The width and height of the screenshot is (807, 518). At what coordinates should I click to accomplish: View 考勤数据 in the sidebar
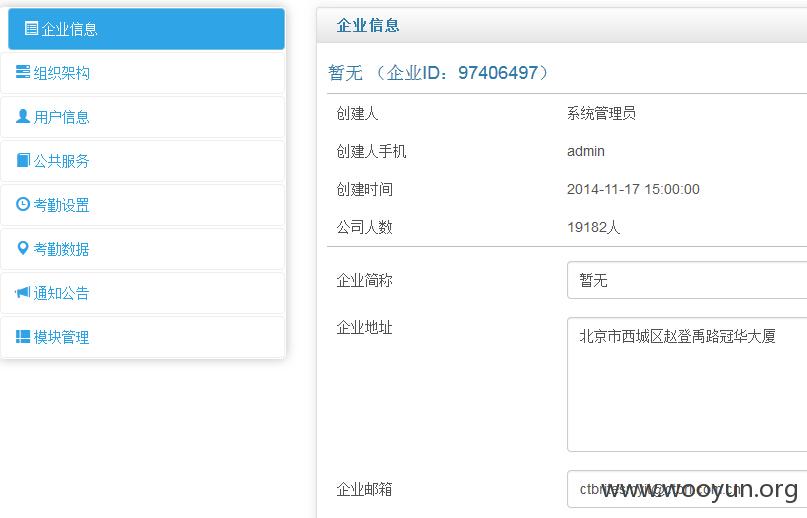143,249
